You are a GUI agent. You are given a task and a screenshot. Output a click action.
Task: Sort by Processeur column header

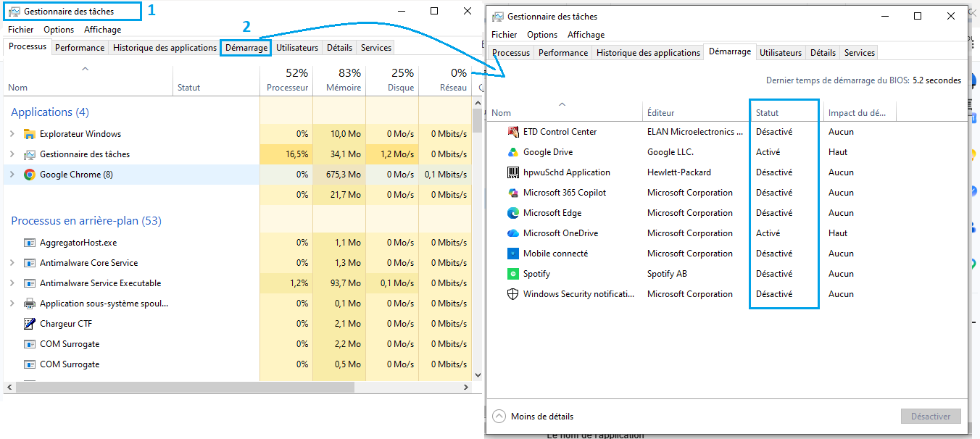286,80
